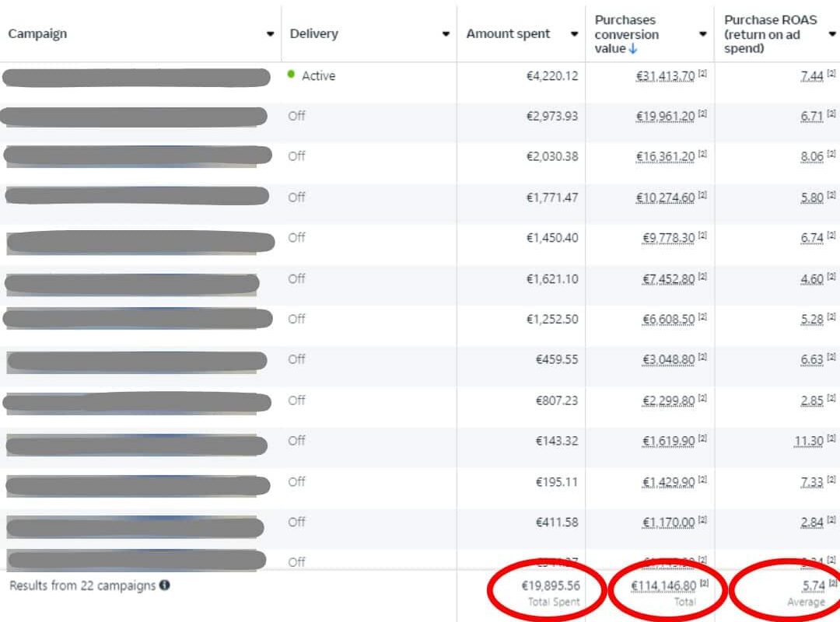
Task: Select the €114,146.80 total conversion value
Action: click(663, 585)
